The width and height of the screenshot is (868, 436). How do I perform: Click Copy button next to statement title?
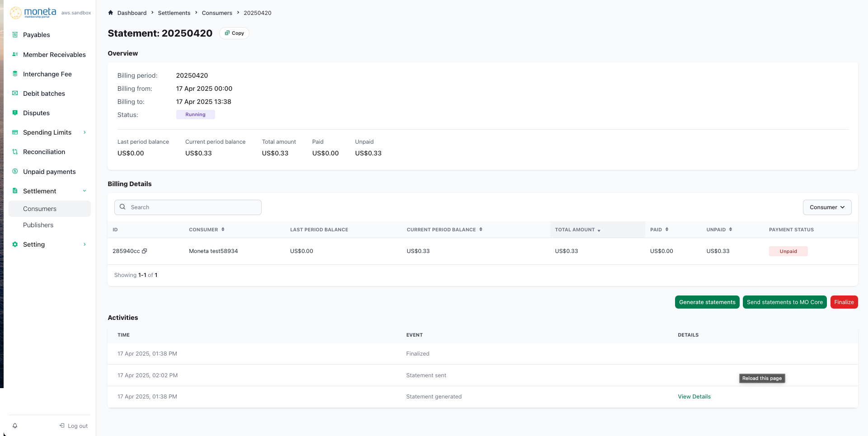coord(234,33)
